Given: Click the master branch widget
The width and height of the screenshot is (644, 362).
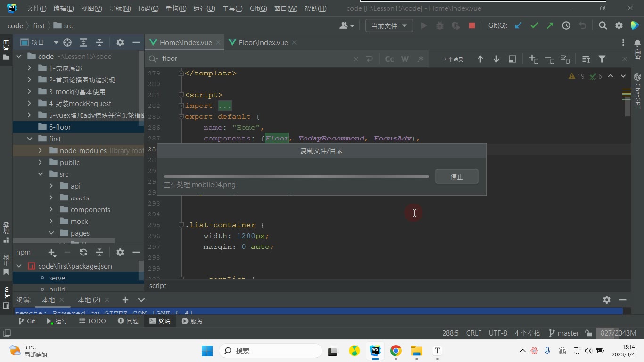Looking at the screenshot, I should click(563, 333).
